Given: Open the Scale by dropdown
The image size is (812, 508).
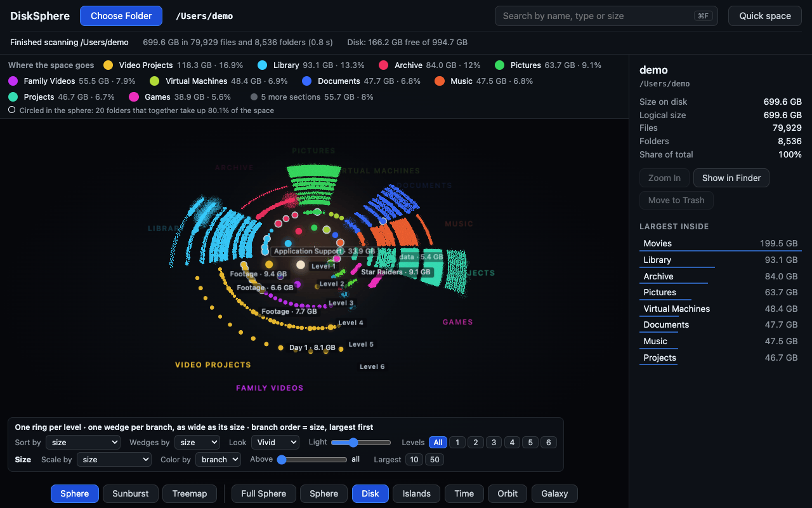Looking at the screenshot, I should [x=114, y=460].
